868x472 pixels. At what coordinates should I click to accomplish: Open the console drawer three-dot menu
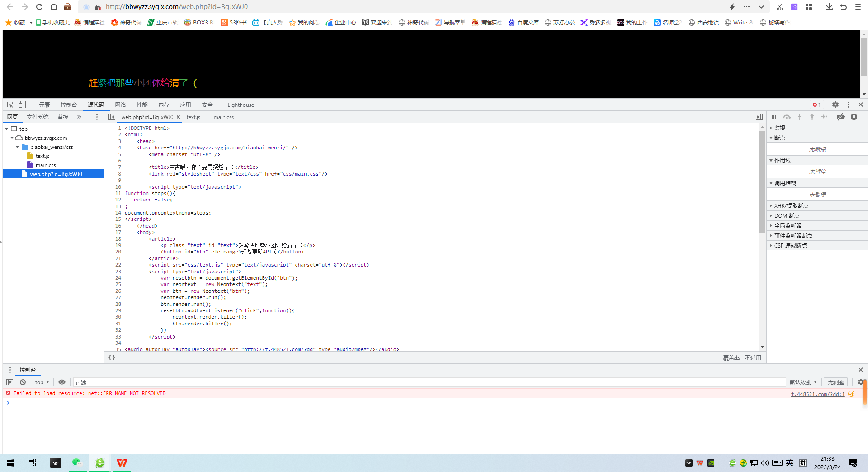pos(10,370)
